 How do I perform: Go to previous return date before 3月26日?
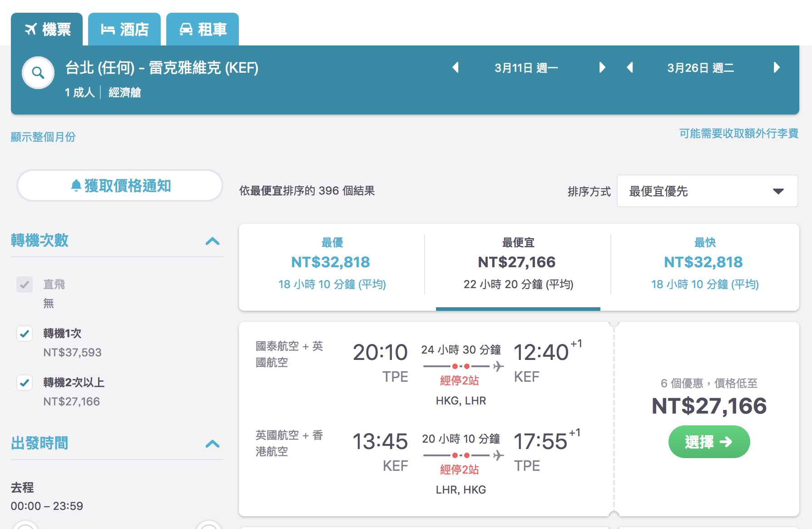630,68
